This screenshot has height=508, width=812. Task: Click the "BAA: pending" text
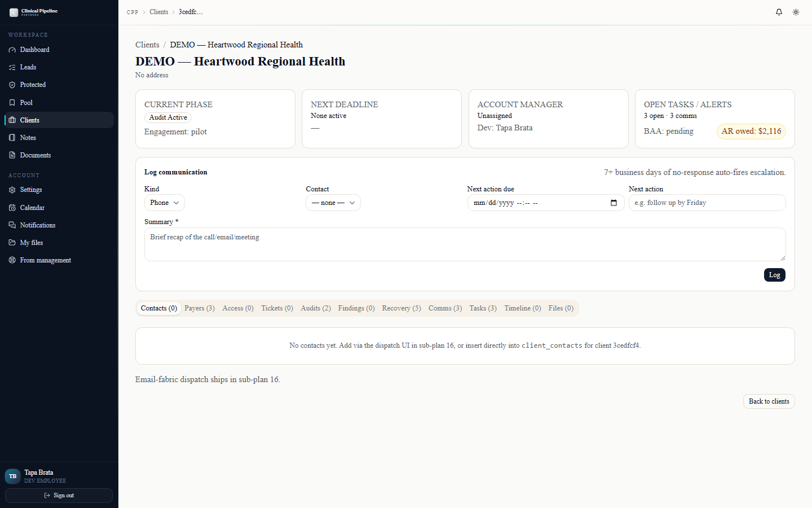point(669,131)
